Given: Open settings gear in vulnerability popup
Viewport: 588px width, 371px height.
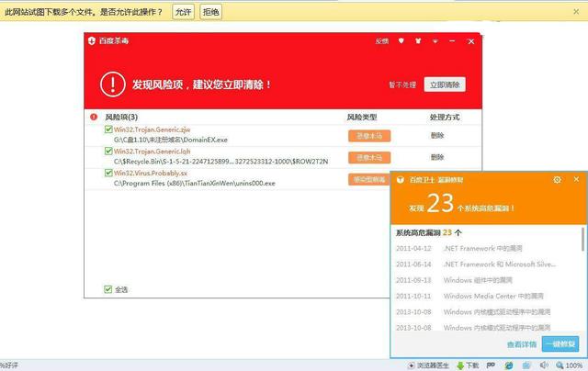Looking at the screenshot, I should tap(558, 180).
